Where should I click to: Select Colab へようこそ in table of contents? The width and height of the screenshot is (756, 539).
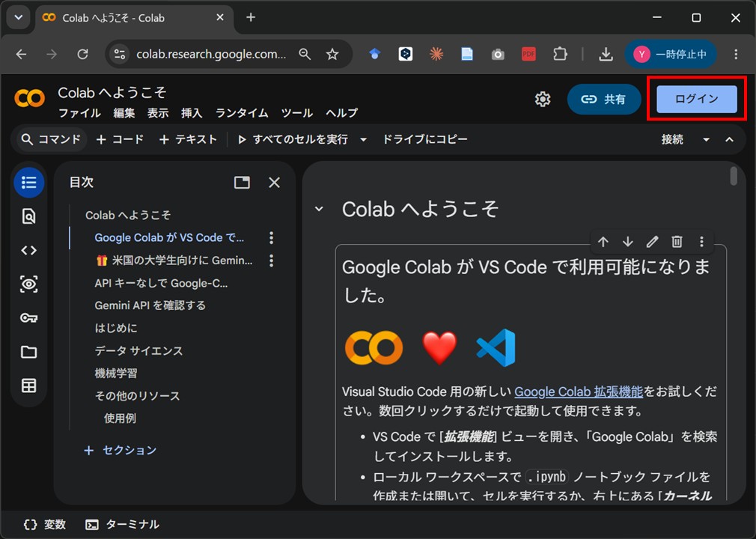tap(128, 215)
